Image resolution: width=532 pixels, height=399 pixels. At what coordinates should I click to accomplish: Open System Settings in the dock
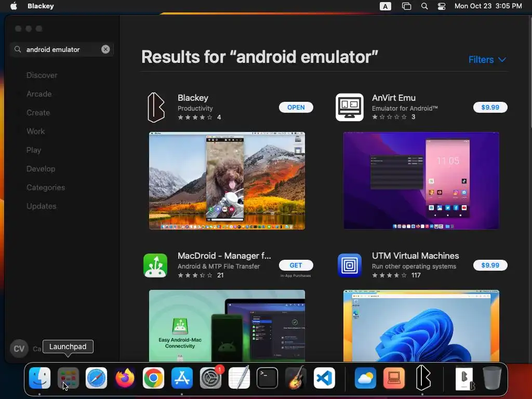[210, 378]
